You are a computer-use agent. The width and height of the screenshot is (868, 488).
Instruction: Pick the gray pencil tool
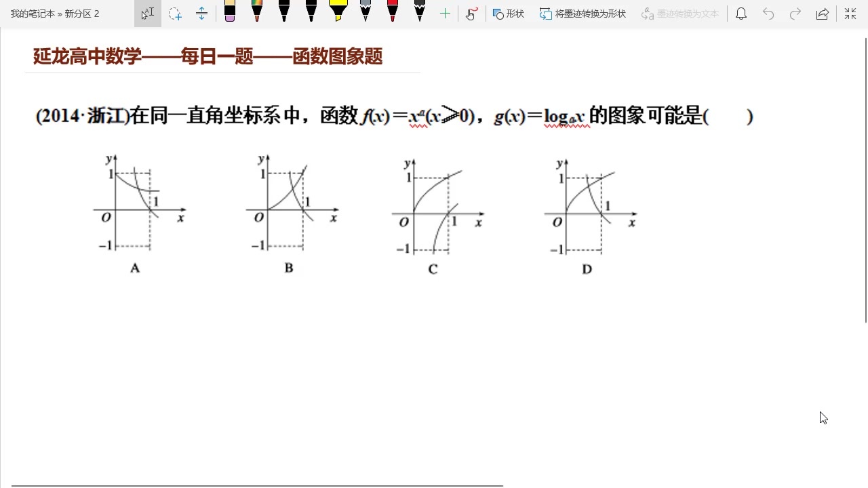[x=366, y=12]
